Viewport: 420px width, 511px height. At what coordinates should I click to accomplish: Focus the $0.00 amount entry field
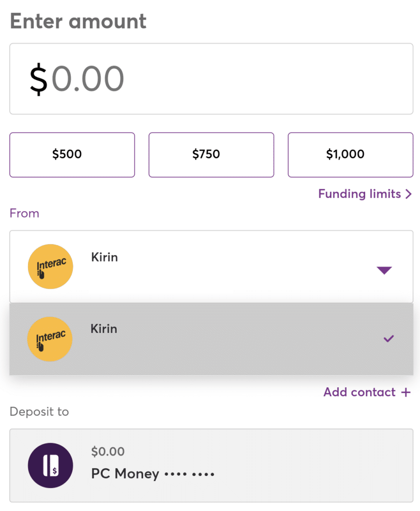(211, 79)
